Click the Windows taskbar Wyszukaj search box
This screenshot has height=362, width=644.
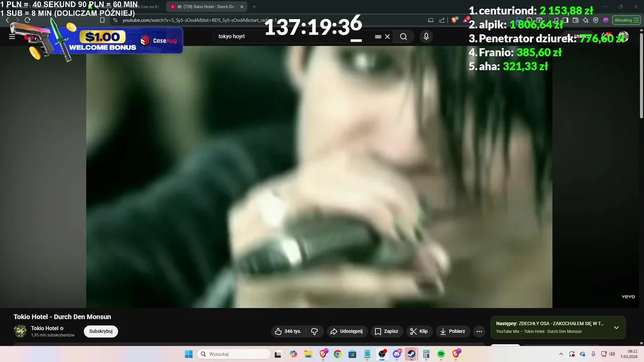coord(233,354)
